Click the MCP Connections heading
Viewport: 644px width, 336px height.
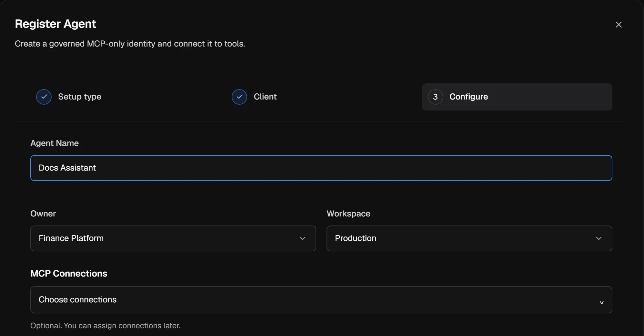click(69, 273)
